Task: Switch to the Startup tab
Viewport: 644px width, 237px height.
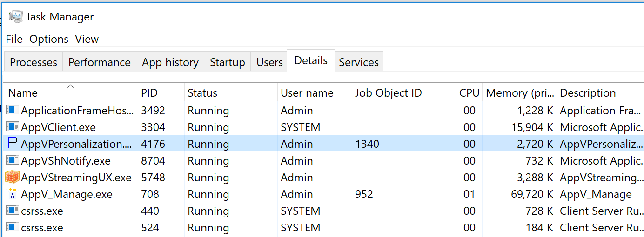Action: [x=228, y=62]
